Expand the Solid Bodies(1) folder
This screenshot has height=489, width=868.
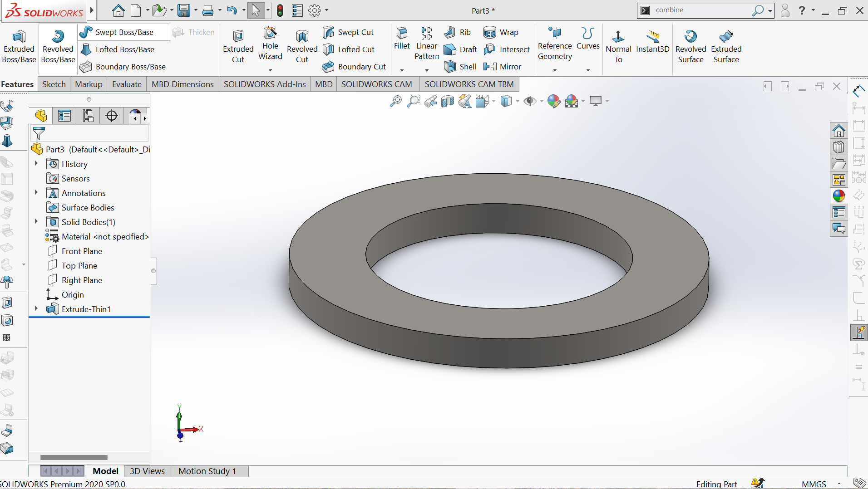(x=36, y=221)
